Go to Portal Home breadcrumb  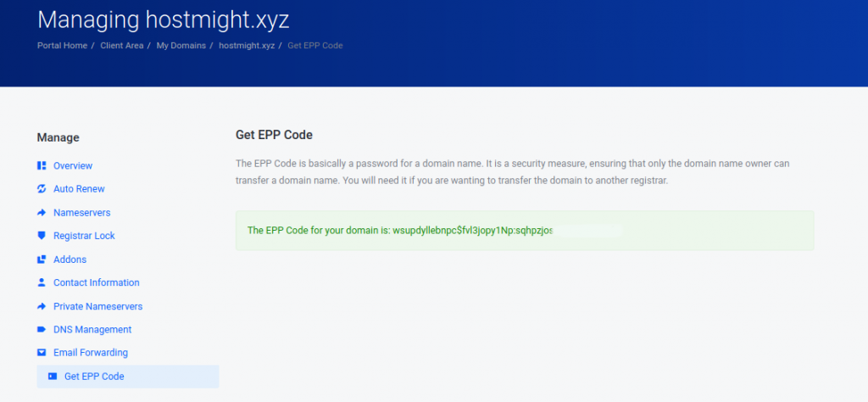[x=62, y=46]
